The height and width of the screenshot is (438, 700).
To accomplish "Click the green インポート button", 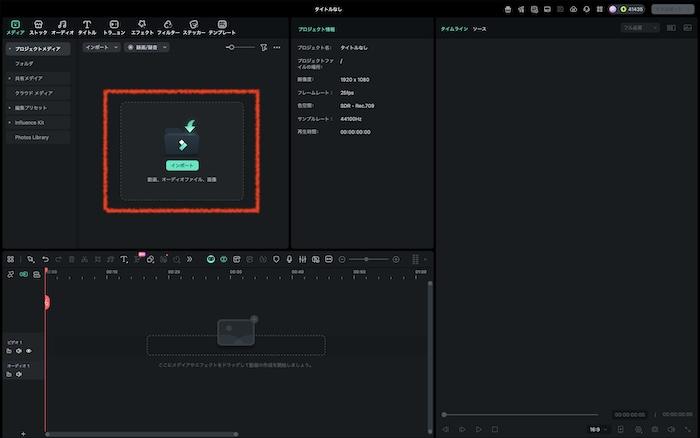I will 182,165.
